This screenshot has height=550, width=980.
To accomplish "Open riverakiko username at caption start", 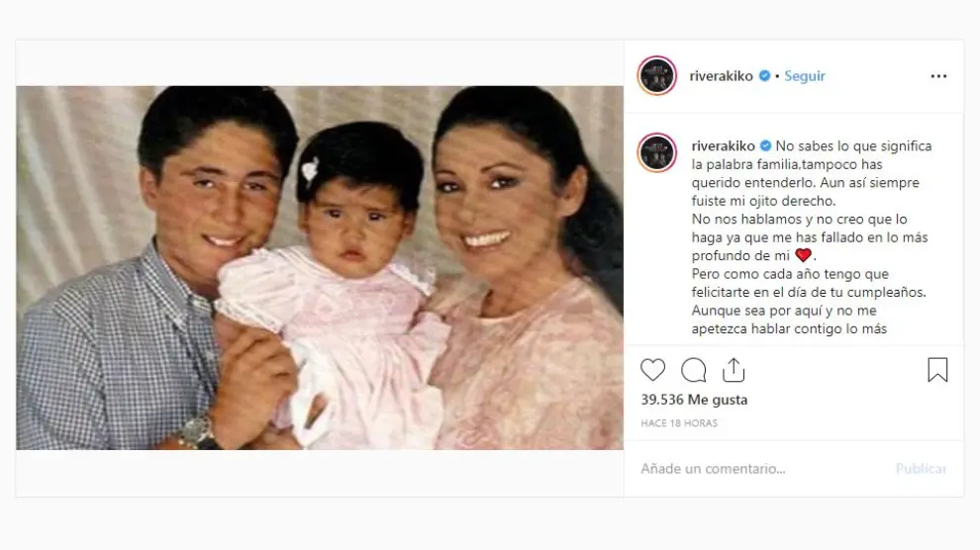I will point(724,146).
